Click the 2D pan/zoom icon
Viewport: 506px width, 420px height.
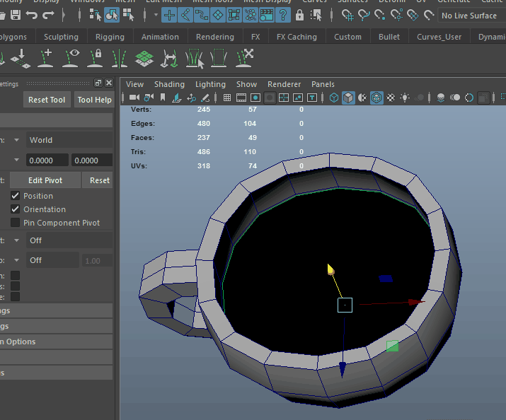[x=191, y=98]
